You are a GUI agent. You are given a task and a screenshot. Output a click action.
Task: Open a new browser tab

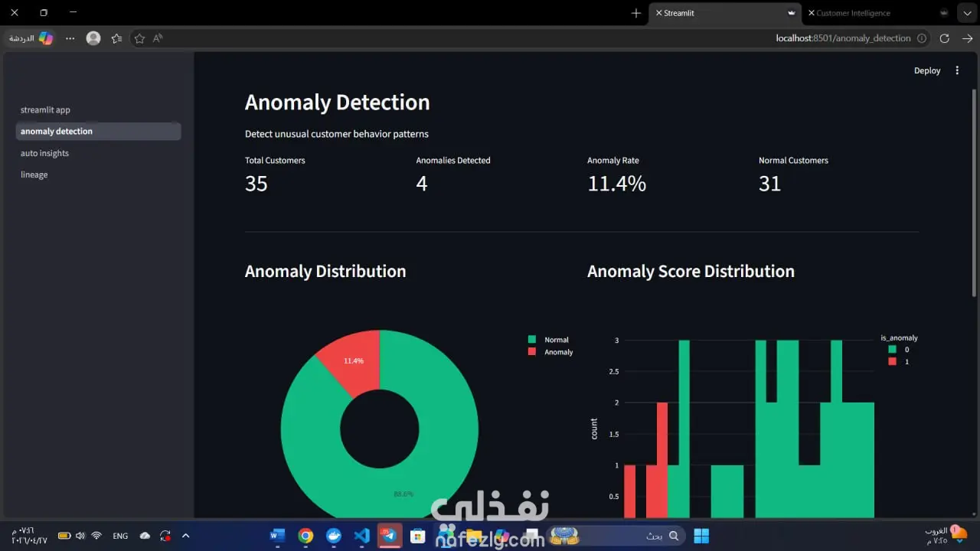[636, 13]
